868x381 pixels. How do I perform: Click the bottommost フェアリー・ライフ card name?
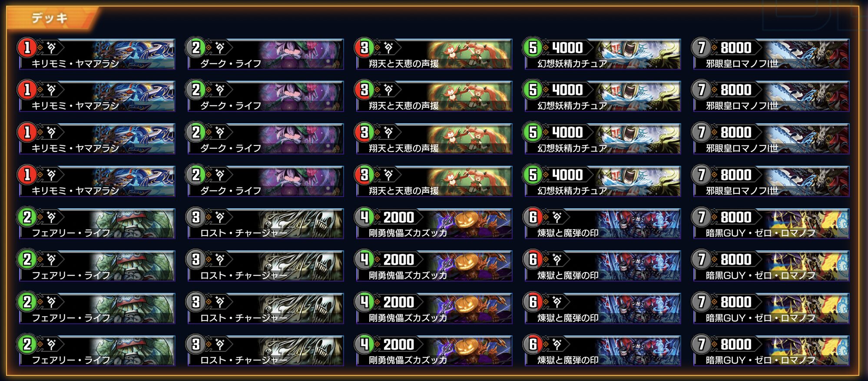tap(71, 360)
